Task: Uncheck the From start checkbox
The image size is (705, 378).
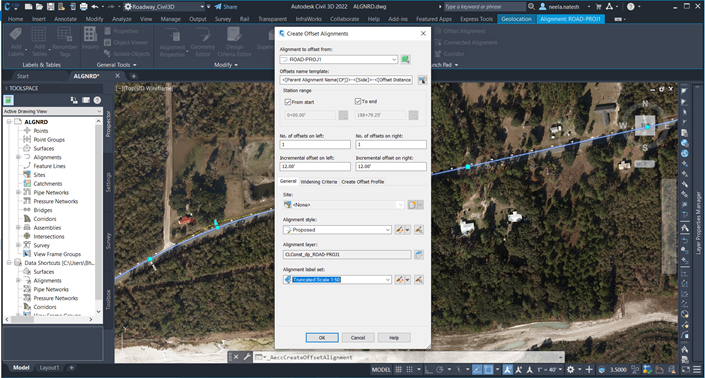Action: click(288, 102)
